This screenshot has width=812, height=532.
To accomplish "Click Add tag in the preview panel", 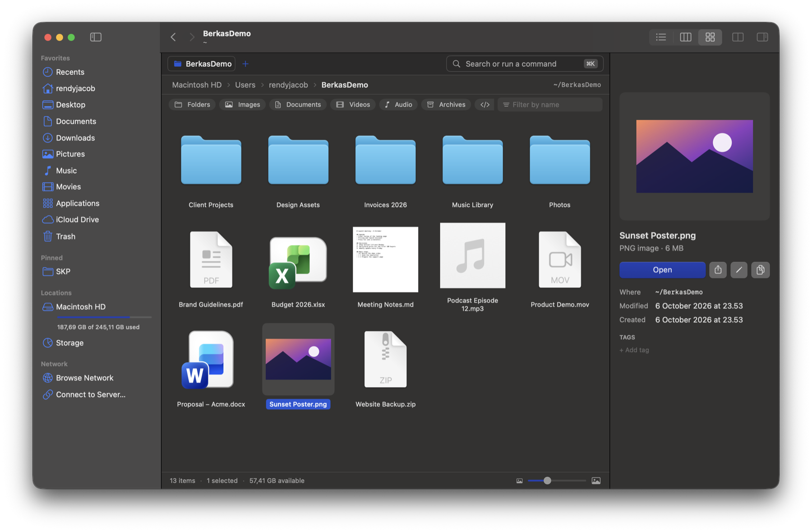I will pyautogui.click(x=634, y=350).
